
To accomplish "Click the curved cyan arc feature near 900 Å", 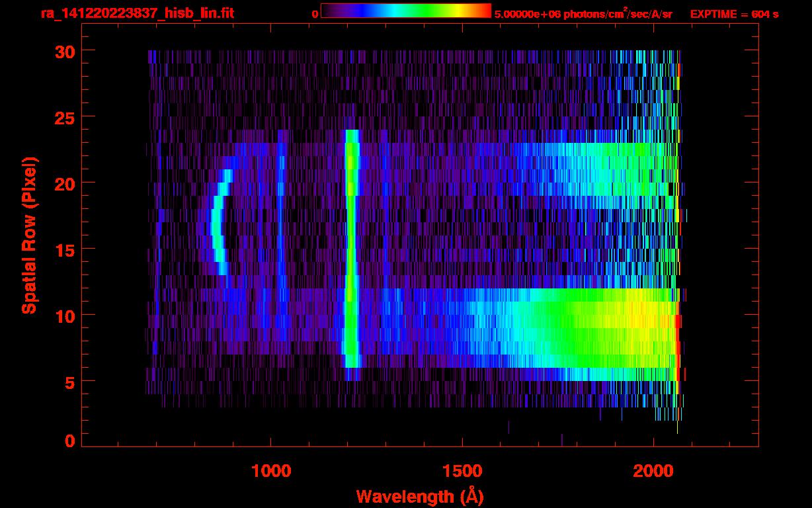I will coord(220,222).
